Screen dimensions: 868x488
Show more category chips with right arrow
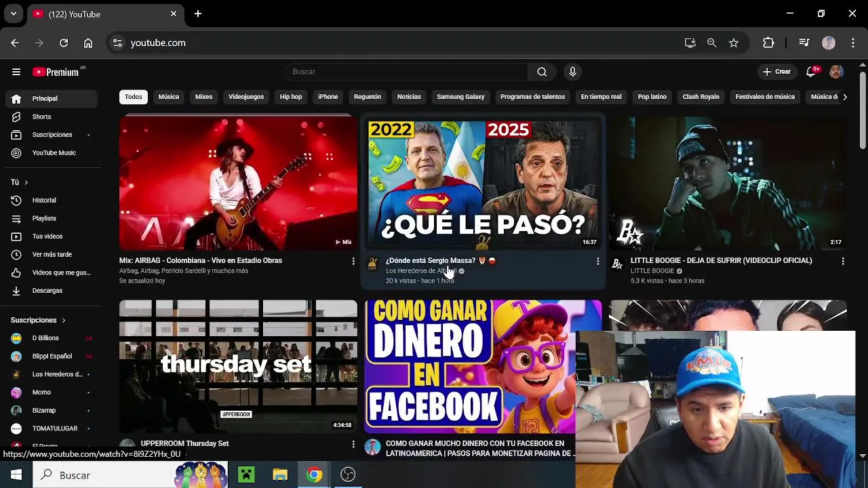tap(844, 97)
